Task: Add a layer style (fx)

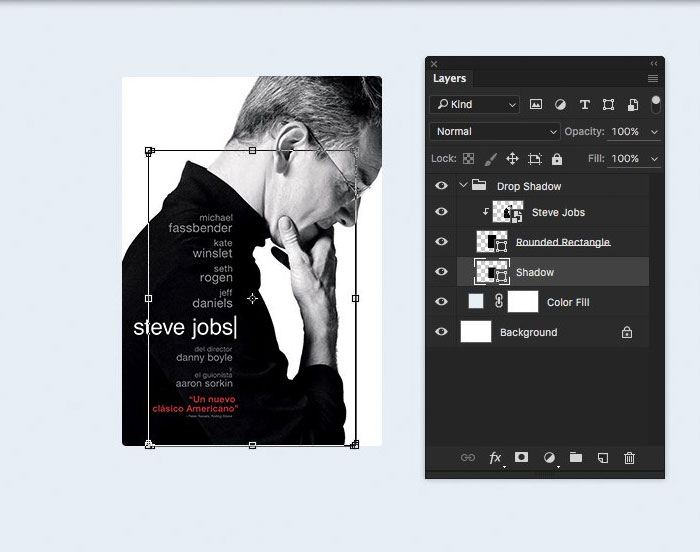Action: tap(495, 458)
